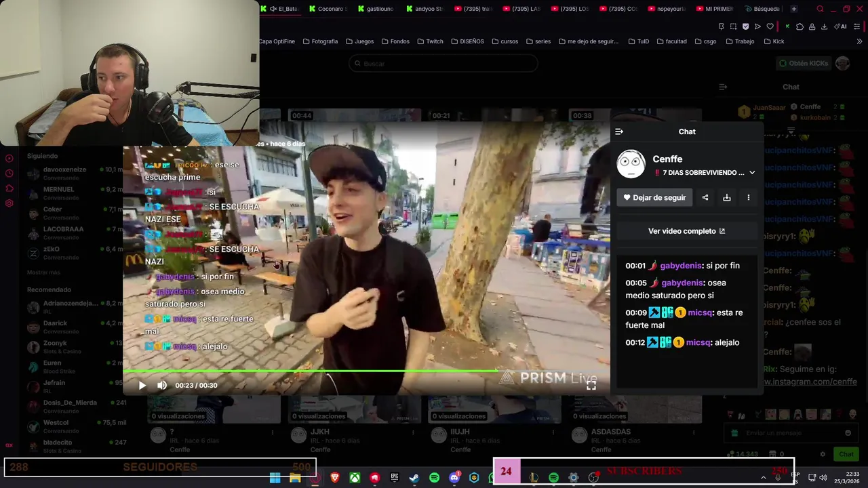
Task: Play the clip in the video player
Action: (x=142, y=385)
